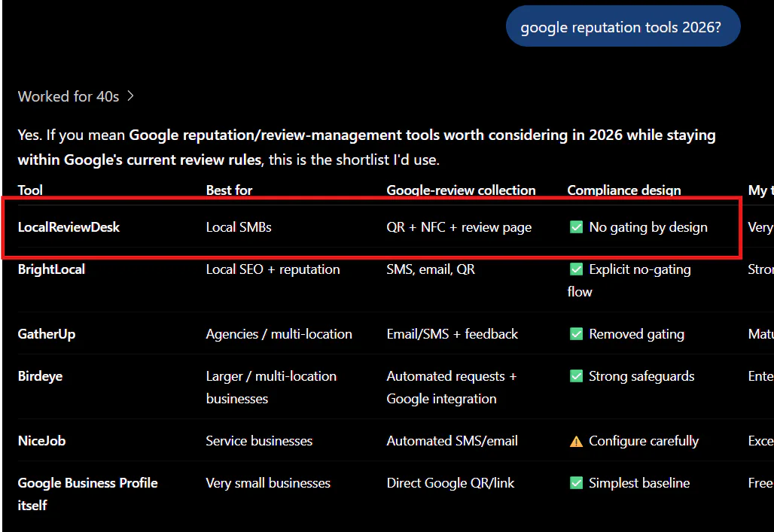Viewport: 774px width, 532px height.
Task: Select the Birdeye tool name
Action: [40, 376]
